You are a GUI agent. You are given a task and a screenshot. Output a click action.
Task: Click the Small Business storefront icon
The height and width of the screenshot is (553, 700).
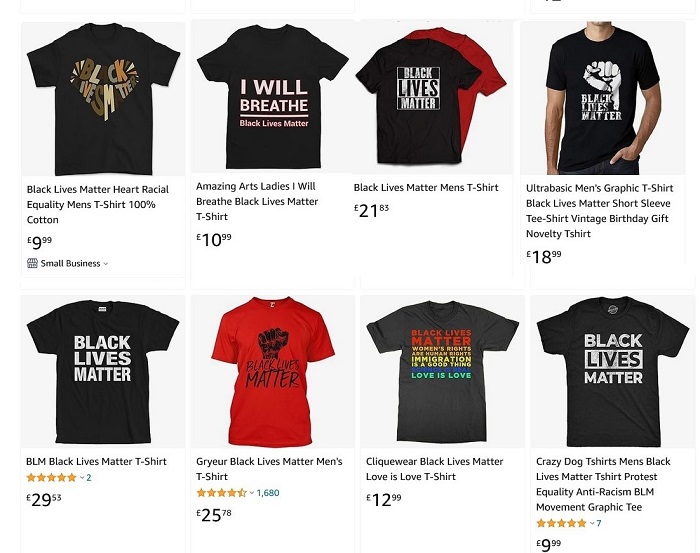click(x=32, y=264)
